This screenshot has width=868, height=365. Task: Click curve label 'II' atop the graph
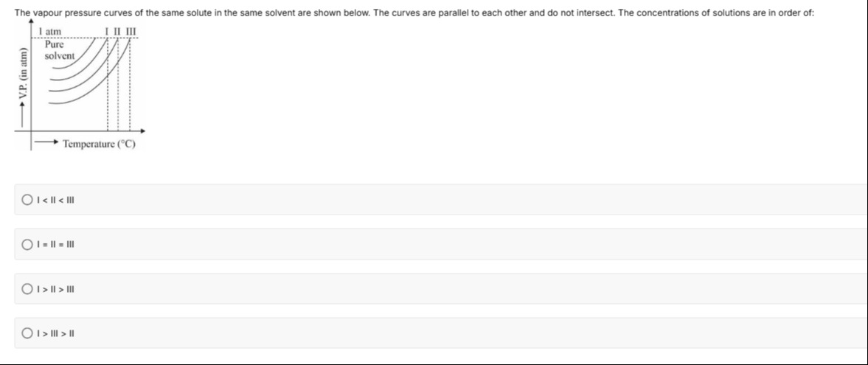pyautogui.click(x=117, y=31)
